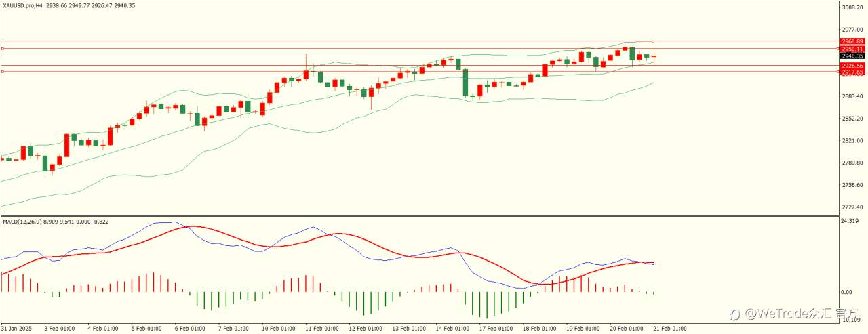Click the 20 Feb 01:00 date label
Image resolution: width=868 pixels, height=334 pixels.
pyautogui.click(x=625, y=329)
